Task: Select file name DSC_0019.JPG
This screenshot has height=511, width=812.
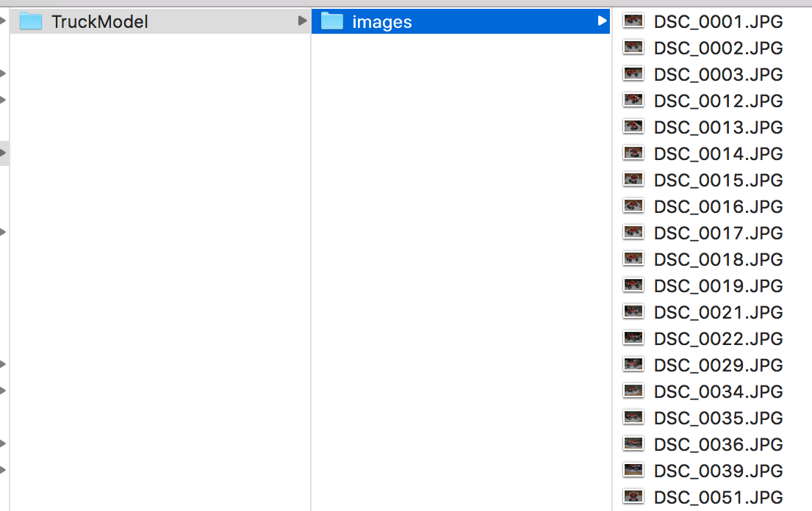Action: coord(718,286)
